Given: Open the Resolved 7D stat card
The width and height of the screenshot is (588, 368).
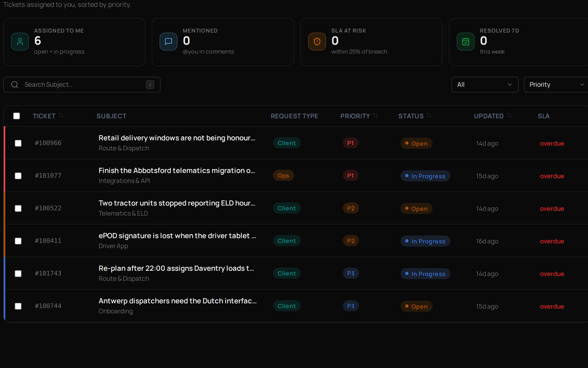Looking at the screenshot, I should tap(518, 42).
